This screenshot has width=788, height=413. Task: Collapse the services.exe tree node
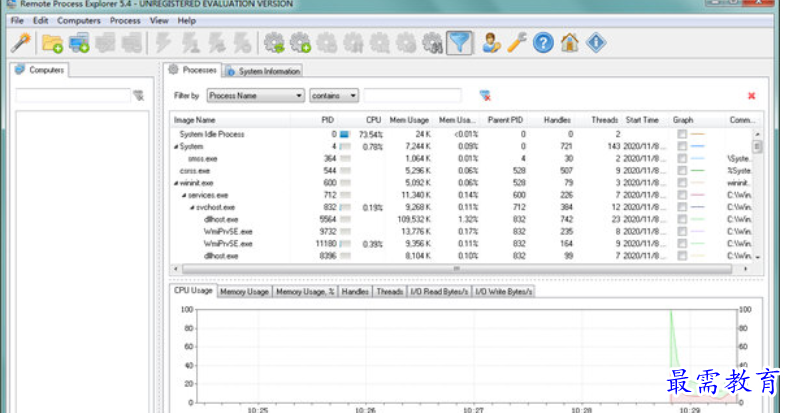pyautogui.click(x=184, y=195)
